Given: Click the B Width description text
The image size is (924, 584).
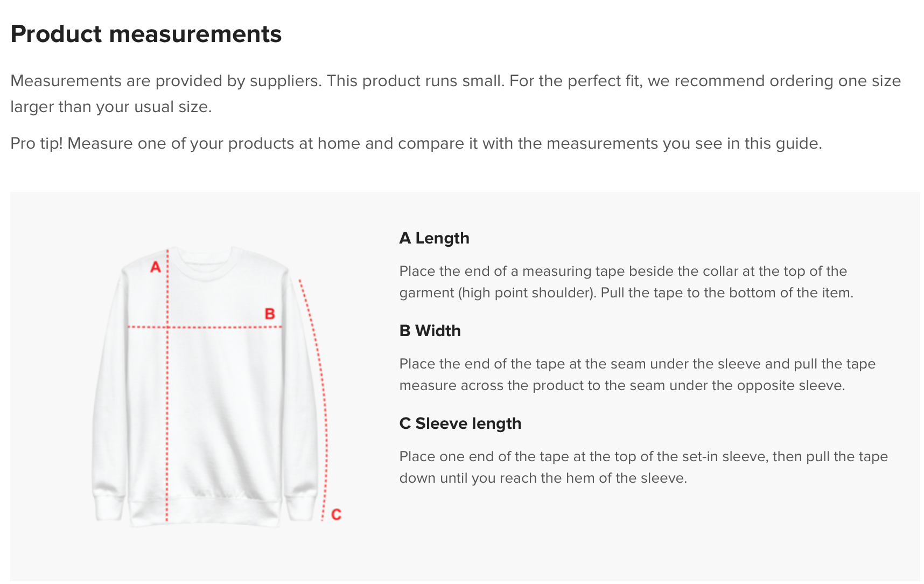Looking at the screenshot, I should (x=637, y=374).
